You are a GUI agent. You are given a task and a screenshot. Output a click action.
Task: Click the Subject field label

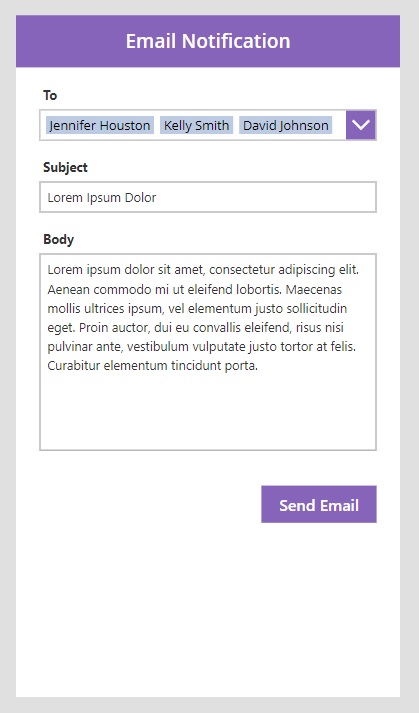click(x=66, y=167)
